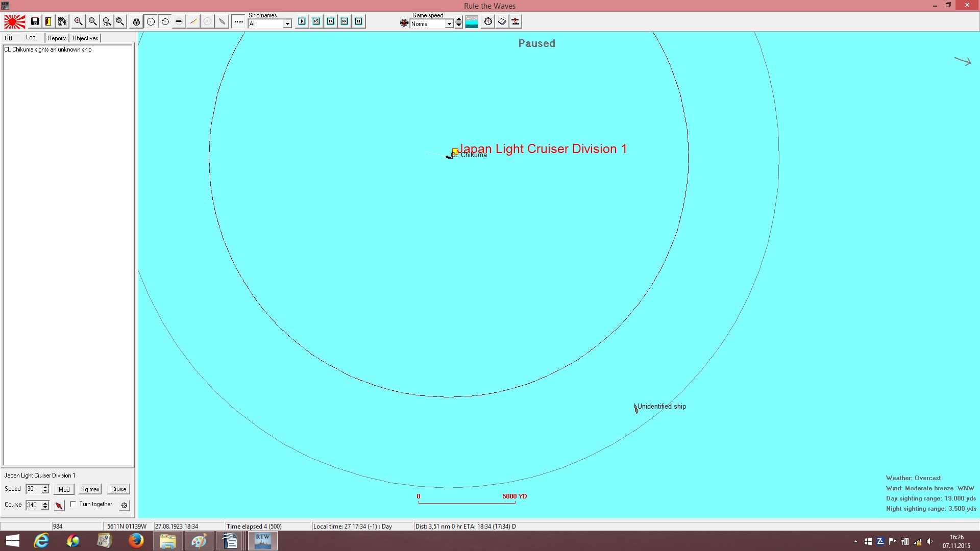Viewport: 980px width, 551px height.
Task: Increase game speed with up arrow
Action: [459, 20]
